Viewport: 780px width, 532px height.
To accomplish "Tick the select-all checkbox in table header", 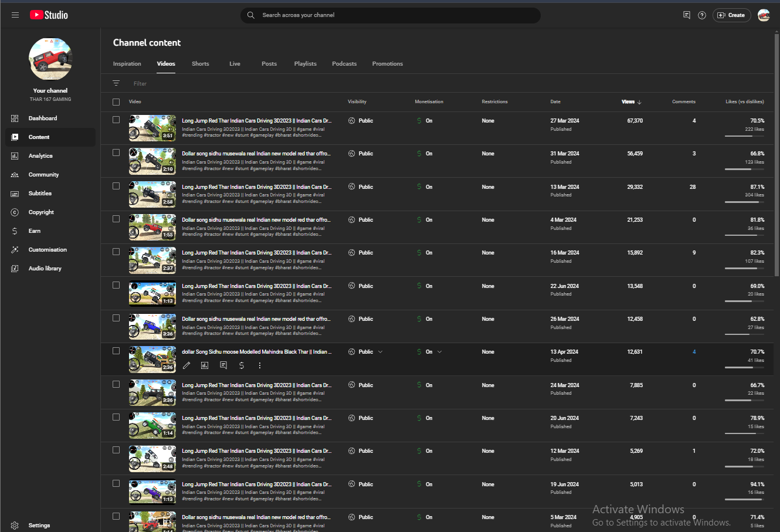I will pos(116,102).
